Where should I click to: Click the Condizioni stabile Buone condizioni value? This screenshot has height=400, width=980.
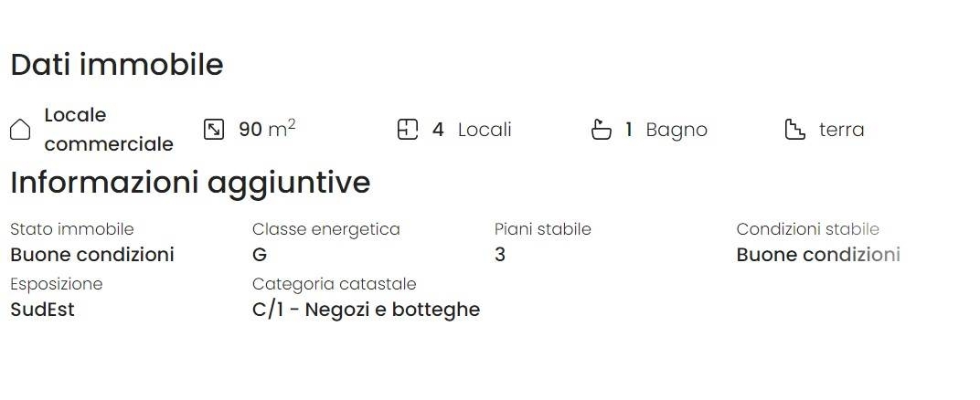pyautogui.click(x=818, y=255)
